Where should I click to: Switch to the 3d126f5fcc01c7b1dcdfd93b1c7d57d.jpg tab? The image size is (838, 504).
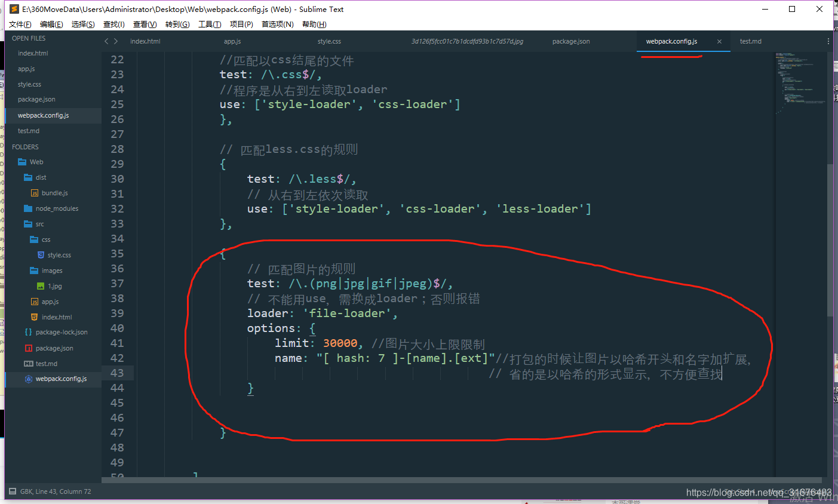[467, 41]
